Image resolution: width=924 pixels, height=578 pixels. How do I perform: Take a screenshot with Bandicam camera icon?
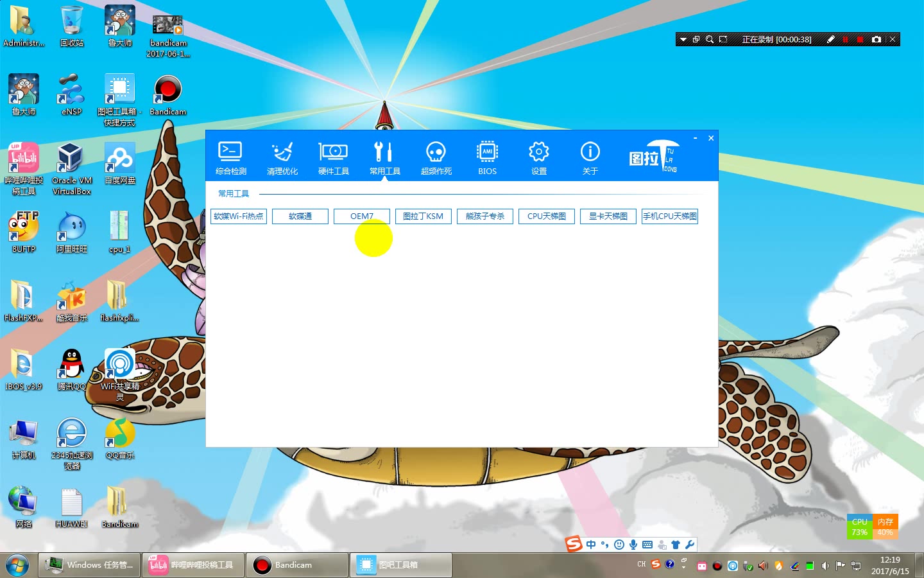877,40
